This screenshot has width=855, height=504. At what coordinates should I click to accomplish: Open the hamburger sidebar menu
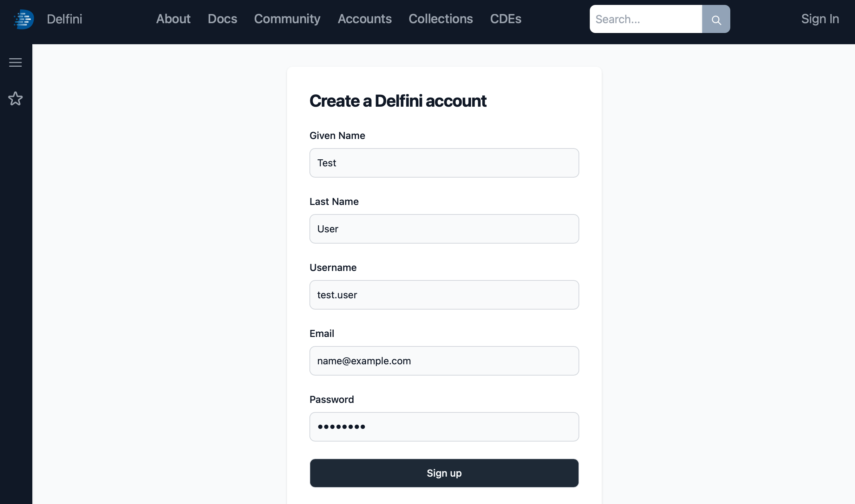pyautogui.click(x=15, y=62)
